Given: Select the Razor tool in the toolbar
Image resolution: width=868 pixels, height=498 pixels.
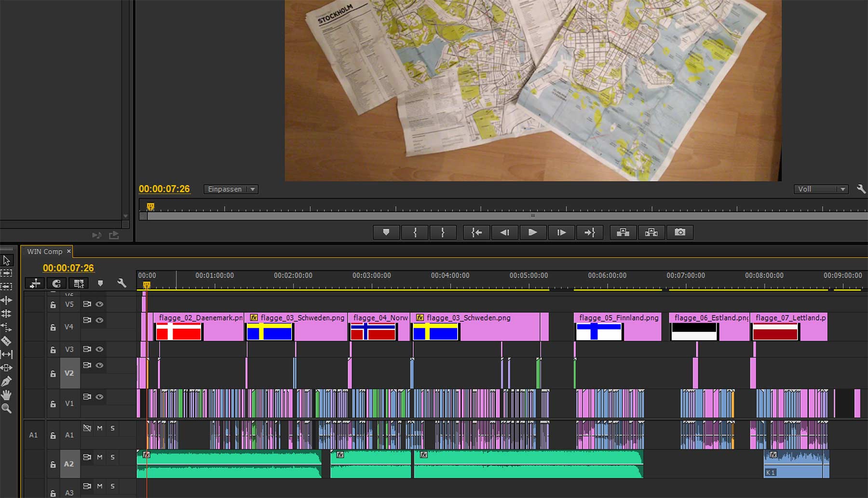Looking at the screenshot, I should click(6, 341).
